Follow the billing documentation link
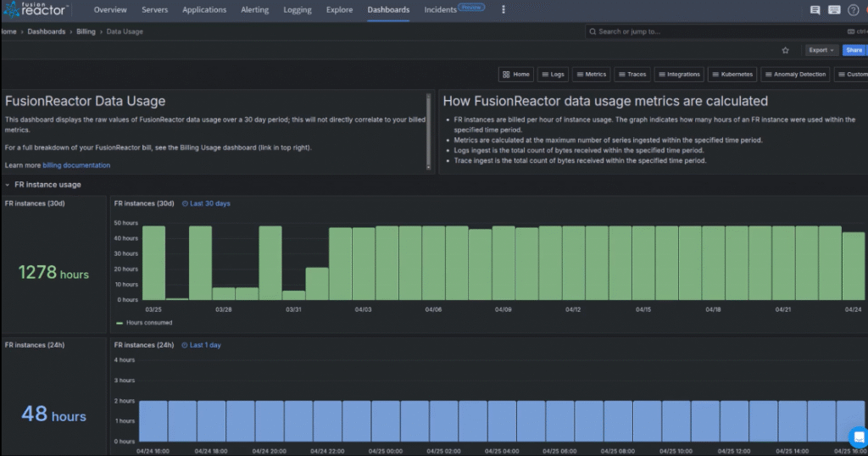 pos(76,165)
